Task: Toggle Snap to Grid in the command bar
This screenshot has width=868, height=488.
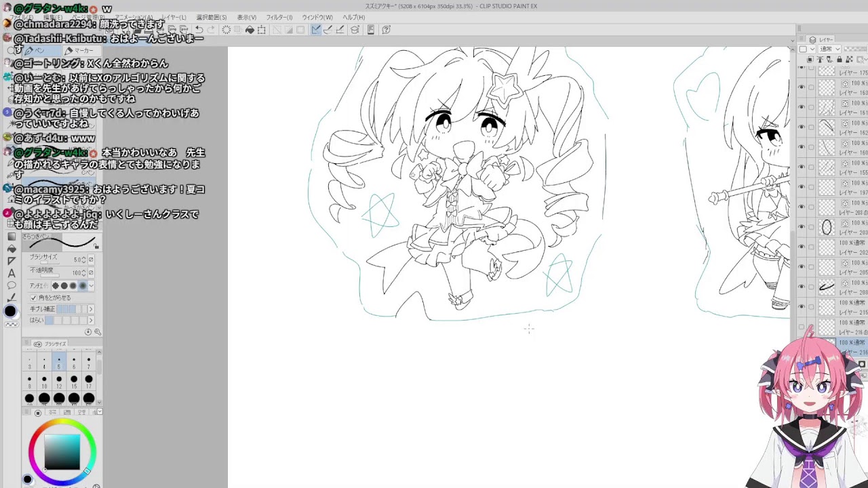Action: (x=340, y=30)
